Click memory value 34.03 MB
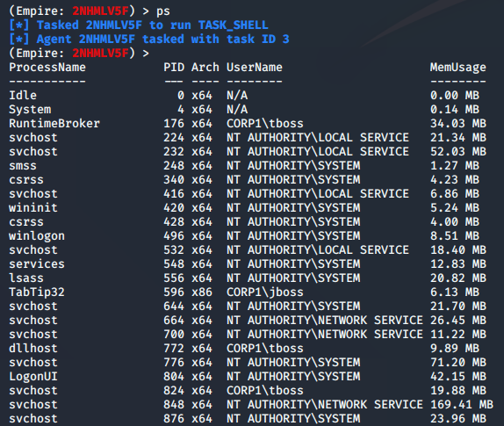 458,124
